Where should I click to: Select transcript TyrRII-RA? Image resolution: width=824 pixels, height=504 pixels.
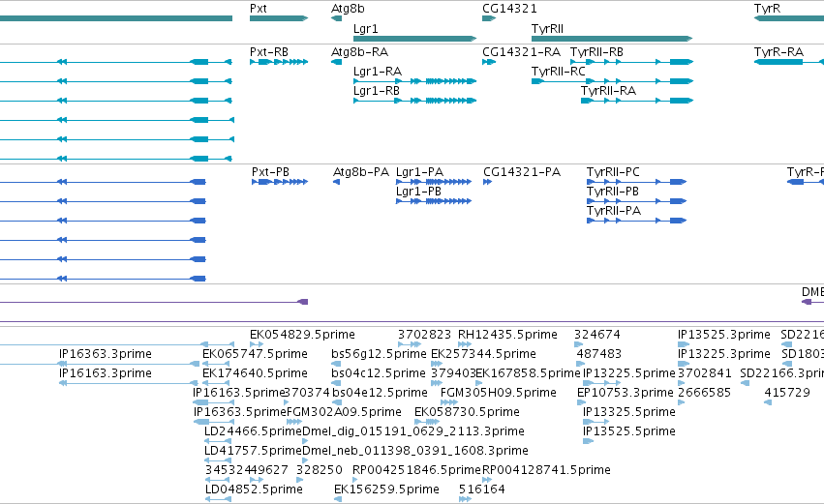[x=637, y=101]
